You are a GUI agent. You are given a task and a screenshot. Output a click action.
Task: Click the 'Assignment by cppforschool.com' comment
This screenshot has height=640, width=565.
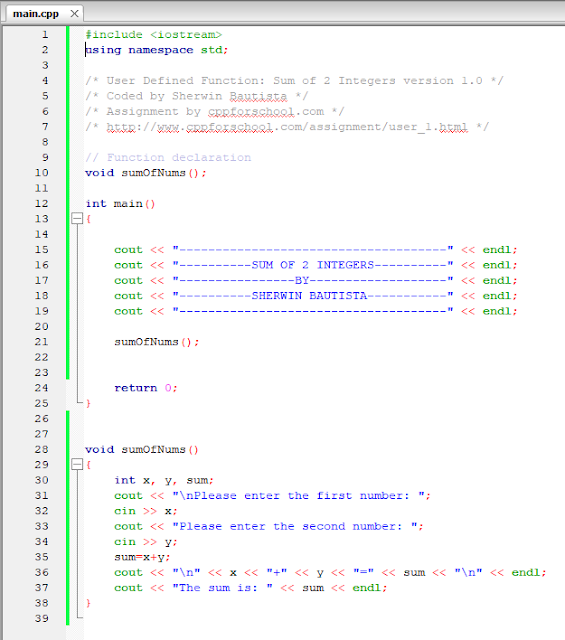(215, 111)
